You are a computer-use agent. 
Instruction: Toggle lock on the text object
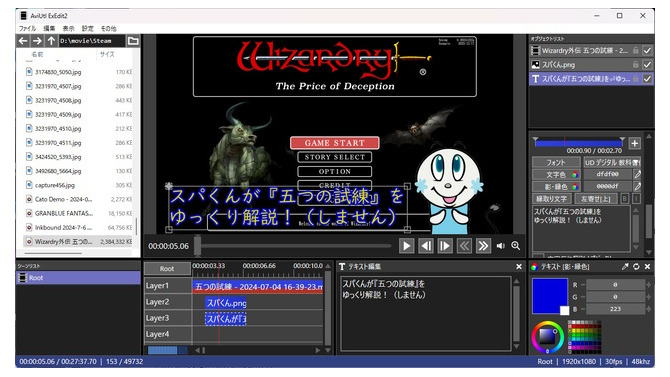coord(636,79)
